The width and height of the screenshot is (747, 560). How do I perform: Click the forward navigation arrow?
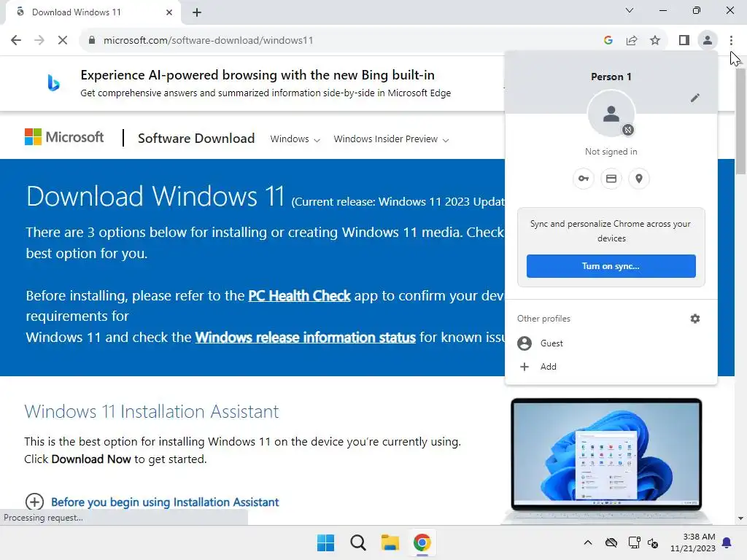pyautogui.click(x=39, y=40)
